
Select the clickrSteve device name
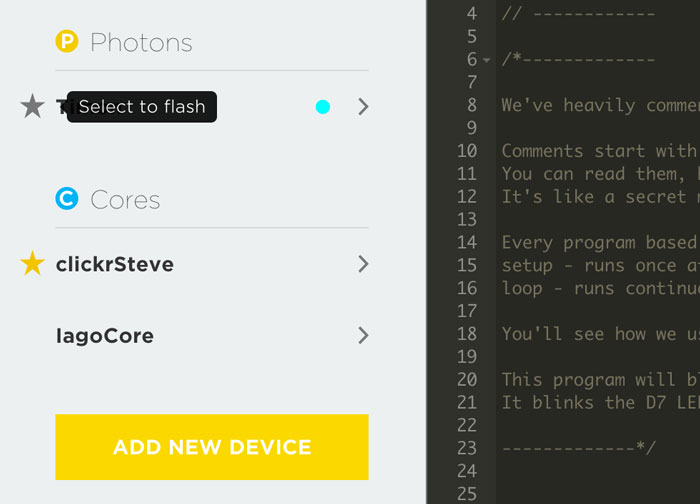tap(115, 264)
